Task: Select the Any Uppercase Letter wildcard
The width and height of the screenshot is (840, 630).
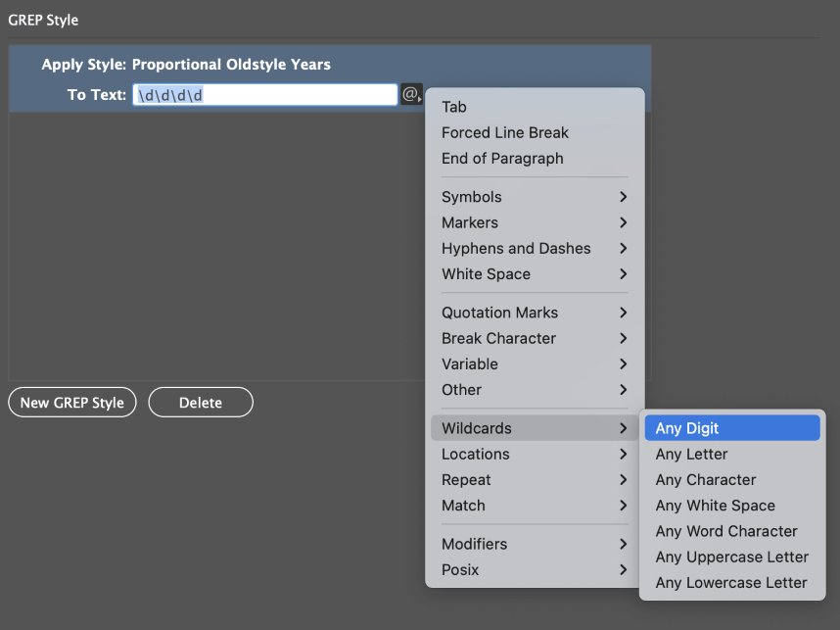Action: click(732, 557)
